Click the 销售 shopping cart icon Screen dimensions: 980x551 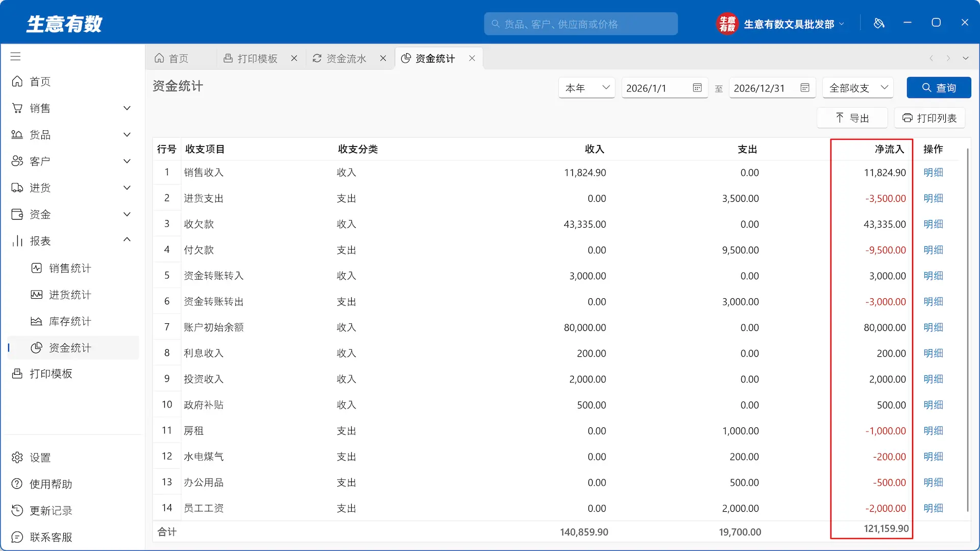click(x=17, y=108)
